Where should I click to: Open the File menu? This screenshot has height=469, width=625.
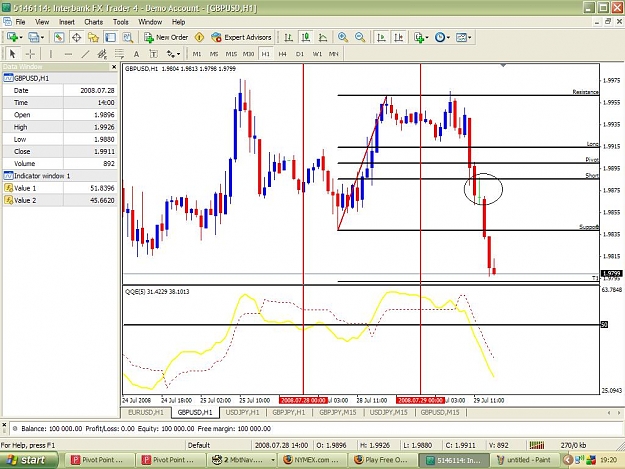click(x=20, y=22)
